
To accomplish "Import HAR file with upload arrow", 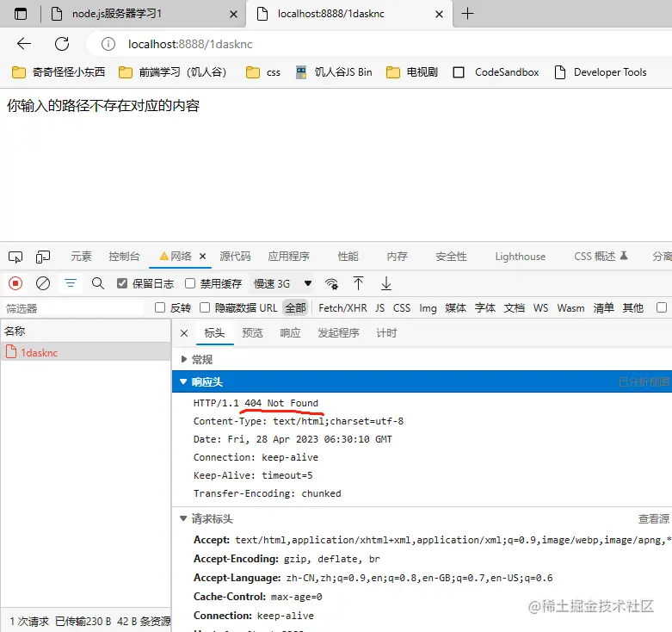I will [x=358, y=283].
